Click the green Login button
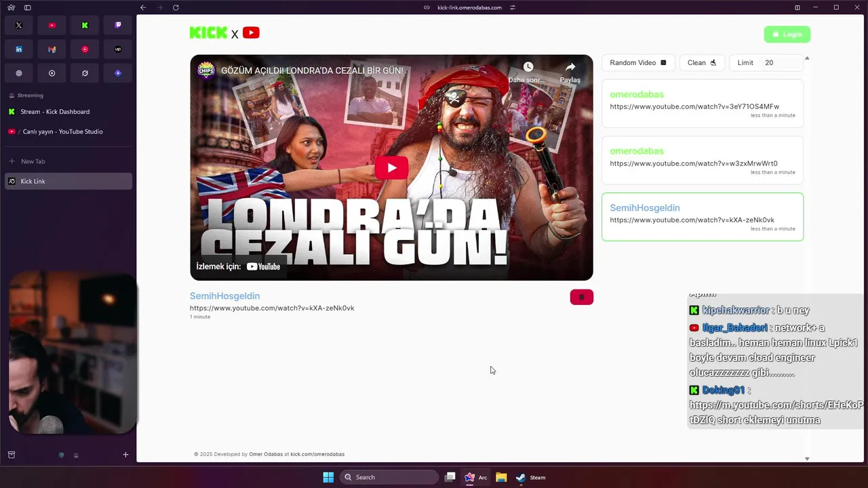868x488 pixels. (x=787, y=34)
